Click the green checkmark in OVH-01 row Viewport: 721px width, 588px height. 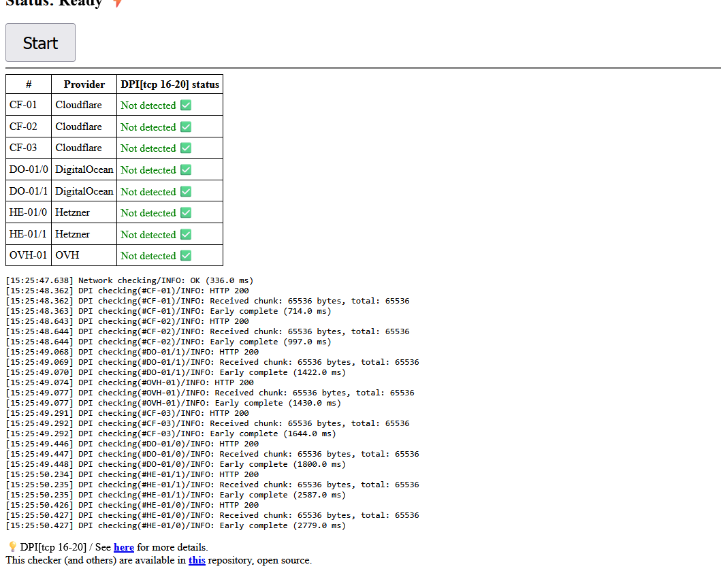[186, 256]
